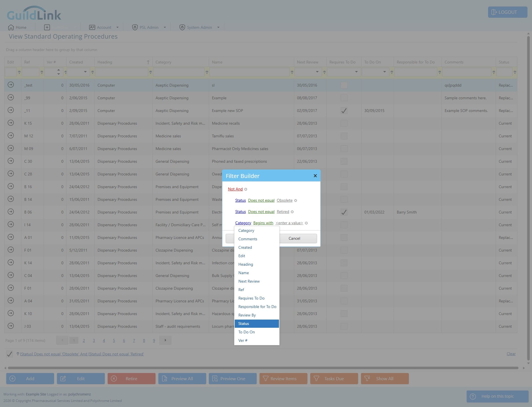
Task: Click the Clear filter link
Action: click(511, 354)
